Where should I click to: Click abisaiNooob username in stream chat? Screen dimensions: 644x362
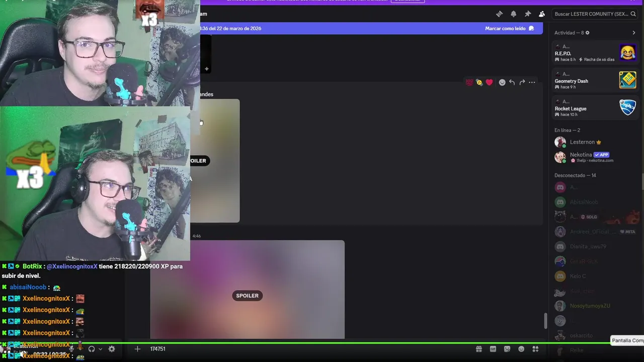(28, 287)
